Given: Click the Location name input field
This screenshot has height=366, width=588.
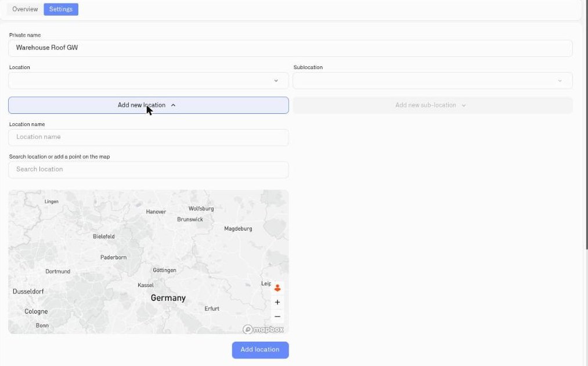Looking at the screenshot, I should pos(149,137).
